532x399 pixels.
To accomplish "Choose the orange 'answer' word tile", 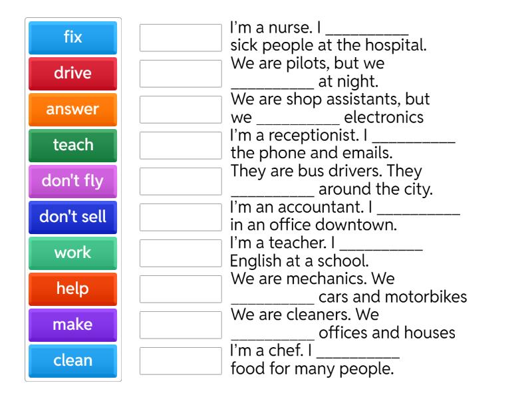I will coord(72,110).
